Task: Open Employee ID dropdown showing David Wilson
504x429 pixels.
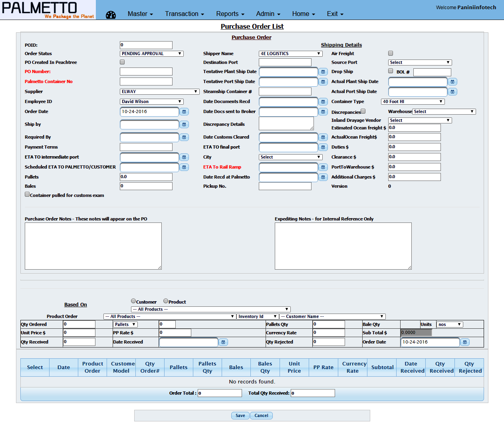Action: [x=152, y=101]
